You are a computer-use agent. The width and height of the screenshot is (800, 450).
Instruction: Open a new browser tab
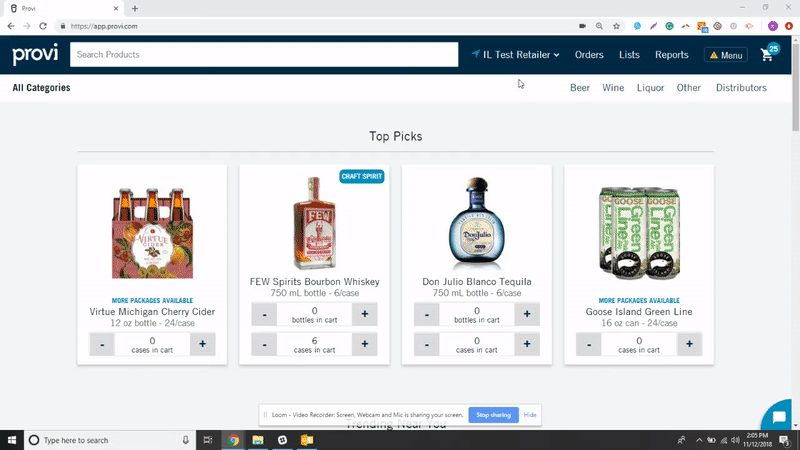pyautogui.click(x=135, y=8)
